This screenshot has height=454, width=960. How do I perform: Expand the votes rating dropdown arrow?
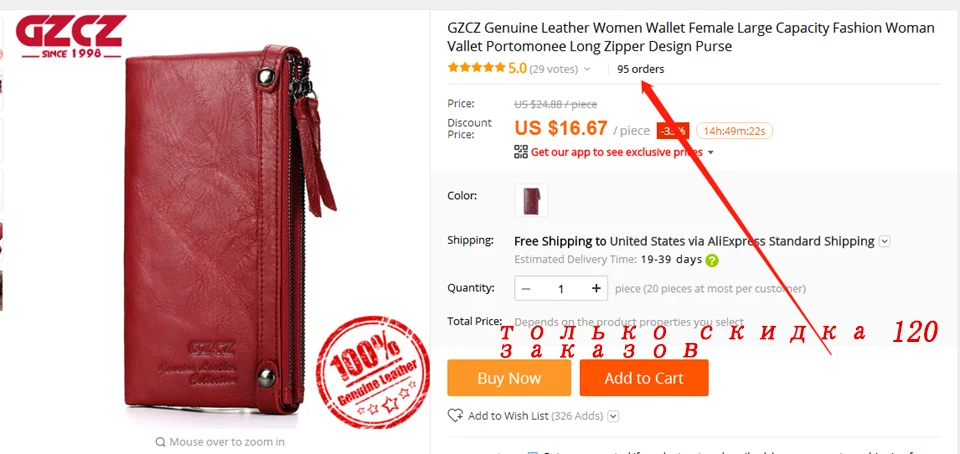click(x=587, y=69)
